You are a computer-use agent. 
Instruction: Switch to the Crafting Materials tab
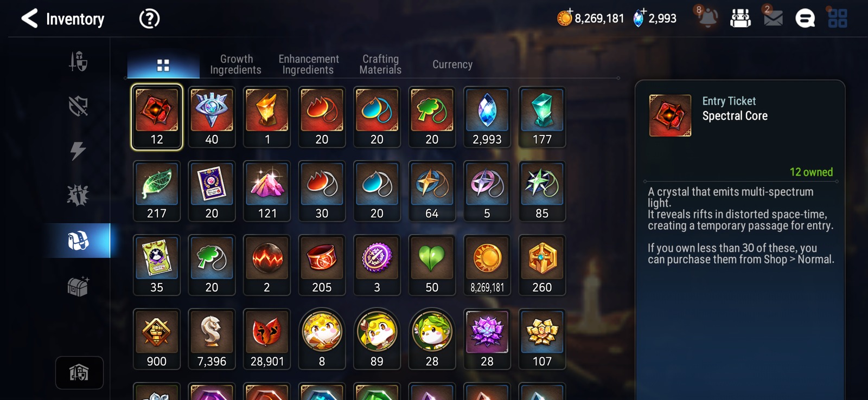[380, 64]
